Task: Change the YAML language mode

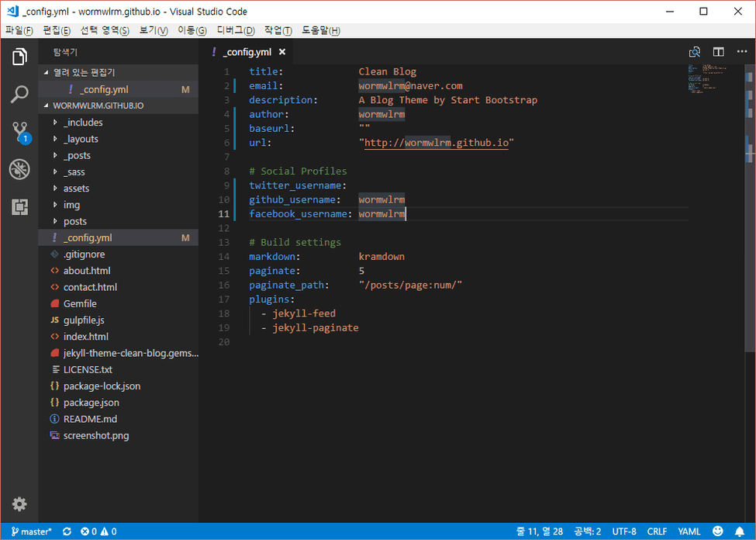Action: (x=689, y=531)
